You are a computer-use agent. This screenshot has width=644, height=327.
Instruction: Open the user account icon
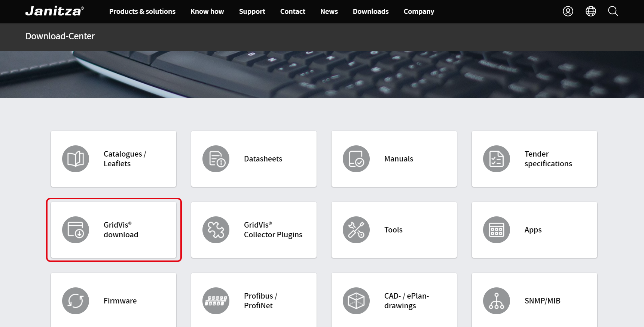coord(568,11)
